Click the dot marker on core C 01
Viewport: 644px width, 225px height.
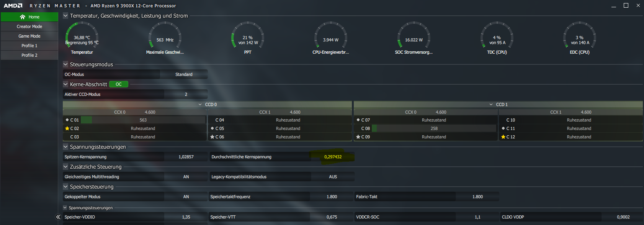point(67,120)
